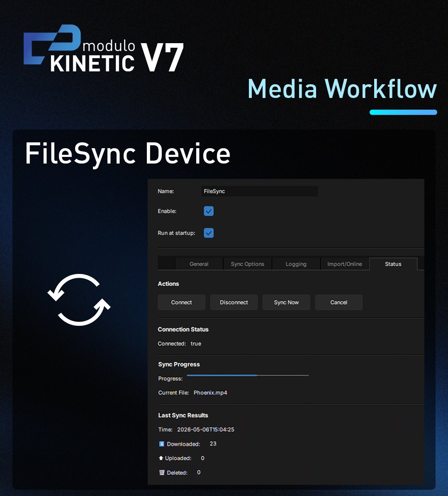Click the Last Sync Results heading
This screenshot has width=448, height=496.
(x=183, y=415)
